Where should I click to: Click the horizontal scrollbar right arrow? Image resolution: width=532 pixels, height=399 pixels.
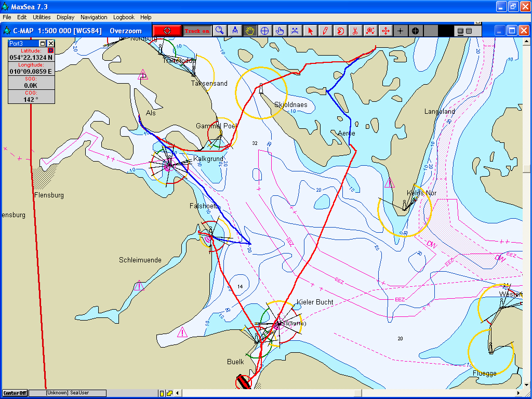[x=518, y=393]
